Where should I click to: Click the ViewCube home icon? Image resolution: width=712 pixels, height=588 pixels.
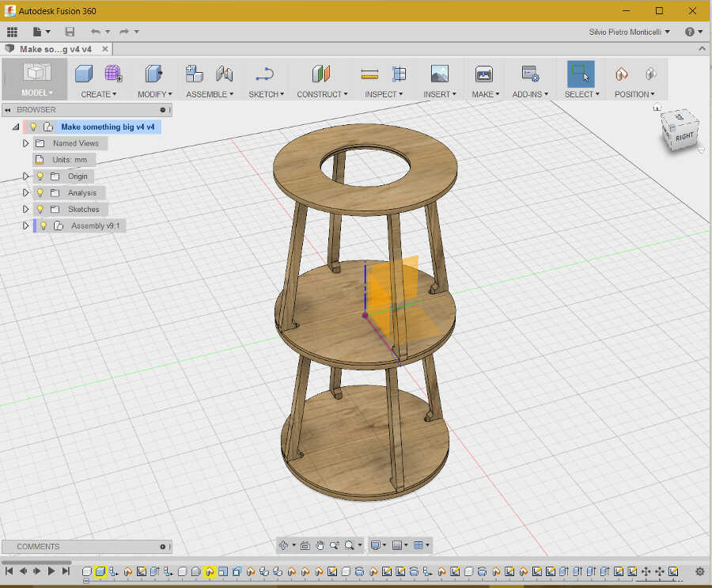657,108
